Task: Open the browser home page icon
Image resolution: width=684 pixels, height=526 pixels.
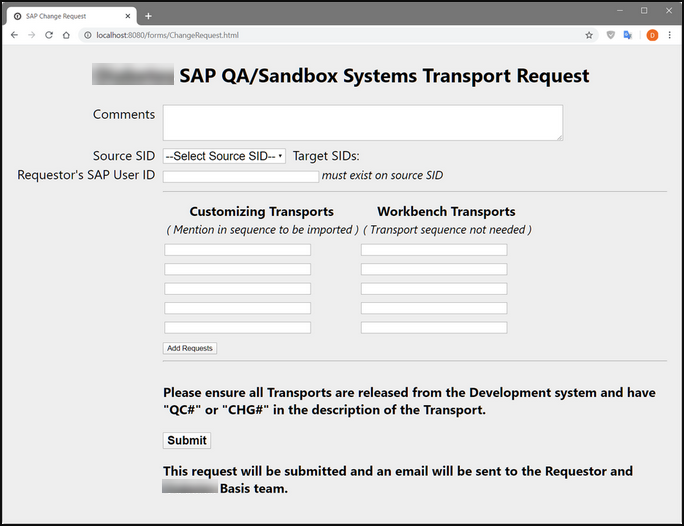Action: [x=66, y=35]
